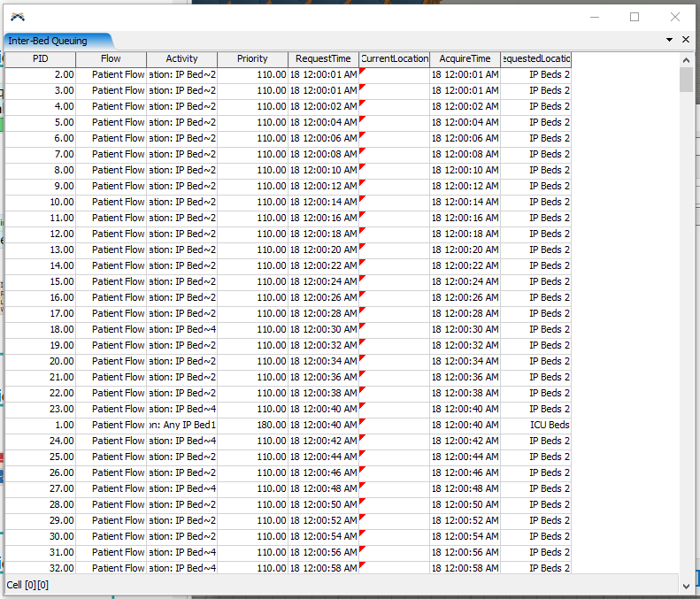
Task: Open the tab list dropdown arrow
Action: coord(669,40)
